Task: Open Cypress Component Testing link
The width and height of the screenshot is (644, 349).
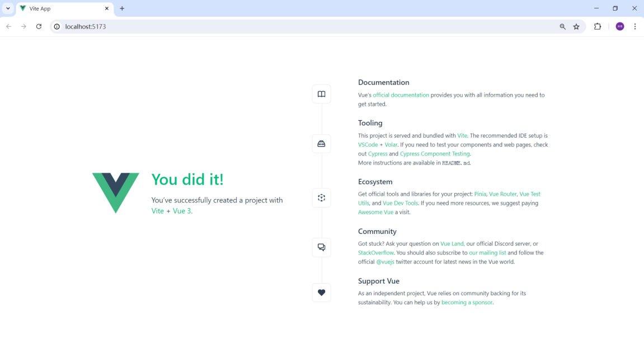Action: pyautogui.click(x=435, y=154)
